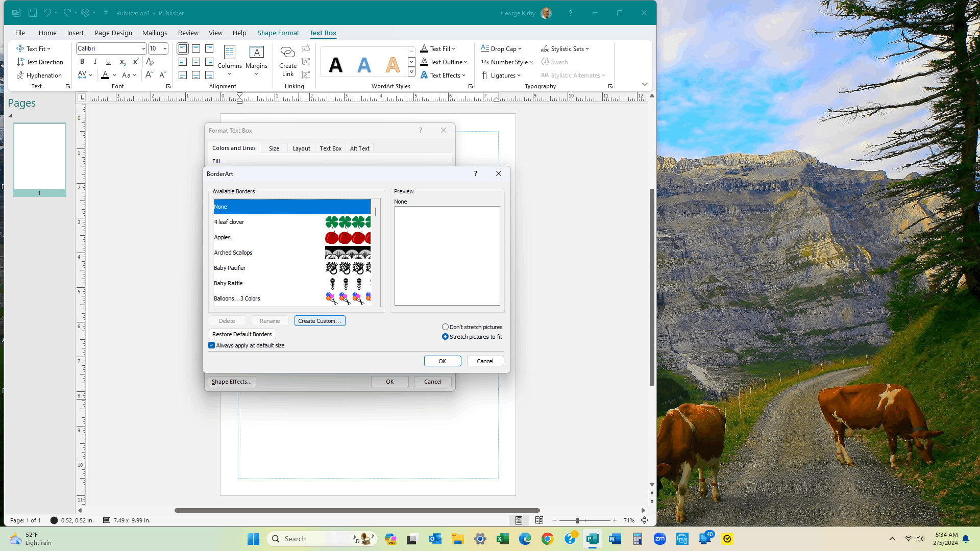Click the Italic formatting icon

click(x=95, y=61)
